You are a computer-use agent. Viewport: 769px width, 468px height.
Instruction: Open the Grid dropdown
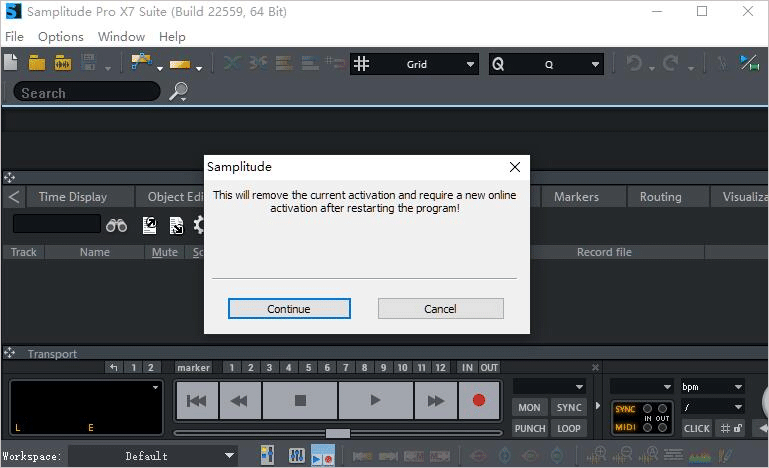tap(415, 64)
